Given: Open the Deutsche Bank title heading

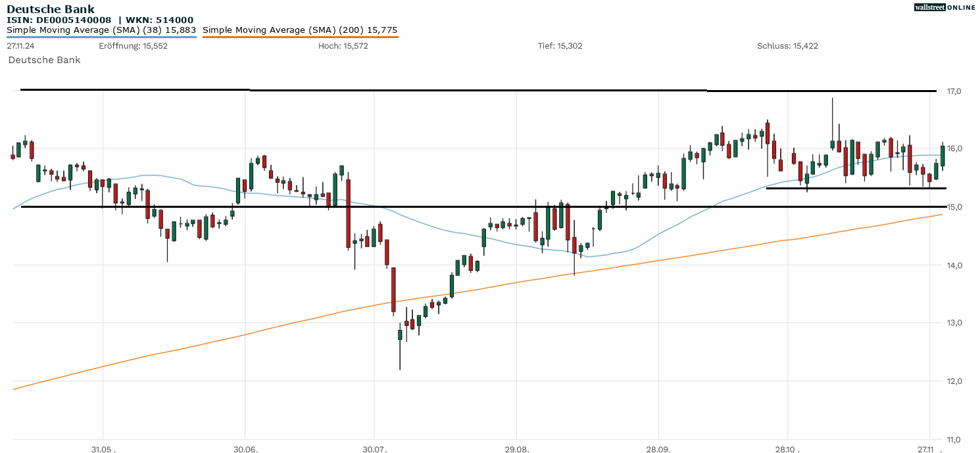Looking at the screenshot, I should pyautogui.click(x=51, y=9).
